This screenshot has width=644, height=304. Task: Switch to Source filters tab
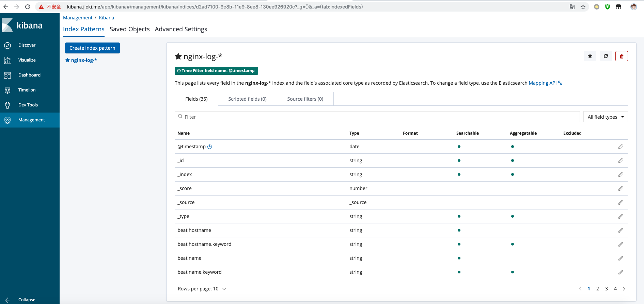(305, 99)
